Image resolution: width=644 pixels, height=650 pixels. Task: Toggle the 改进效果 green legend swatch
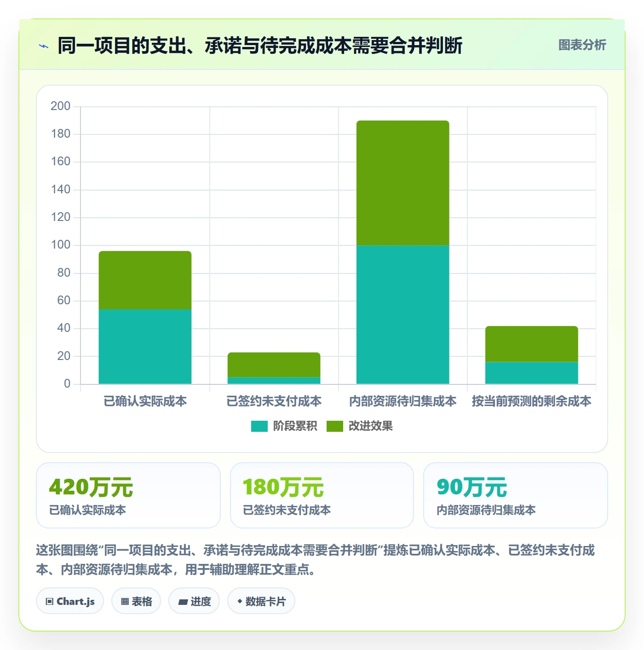click(334, 426)
